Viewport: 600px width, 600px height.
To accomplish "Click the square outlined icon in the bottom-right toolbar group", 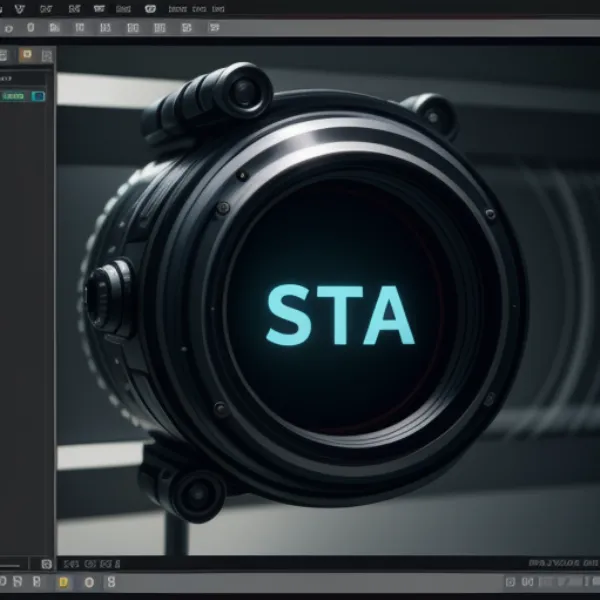I will 510,582.
